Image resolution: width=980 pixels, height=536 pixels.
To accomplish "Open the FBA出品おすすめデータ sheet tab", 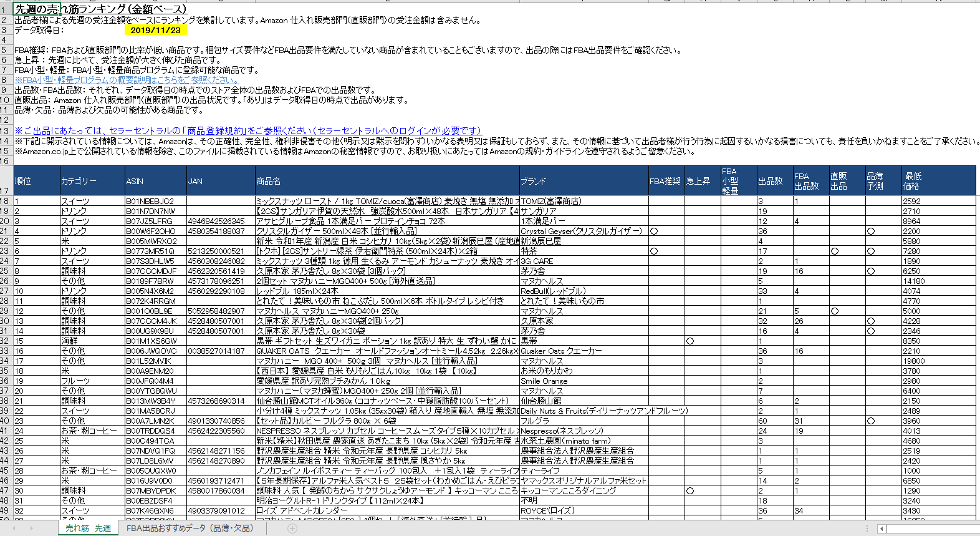I will pyautogui.click(x=190, y=529).
